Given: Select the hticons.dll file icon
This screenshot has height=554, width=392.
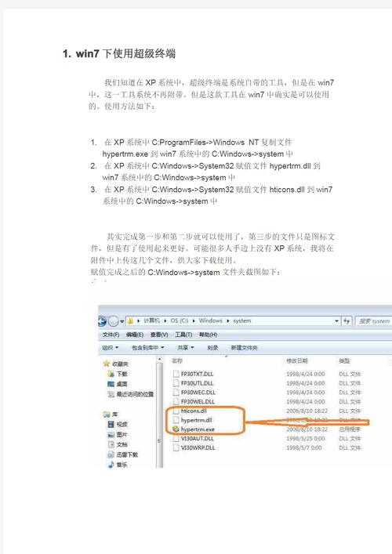Looking at the screenshot, I should [176, 411].
